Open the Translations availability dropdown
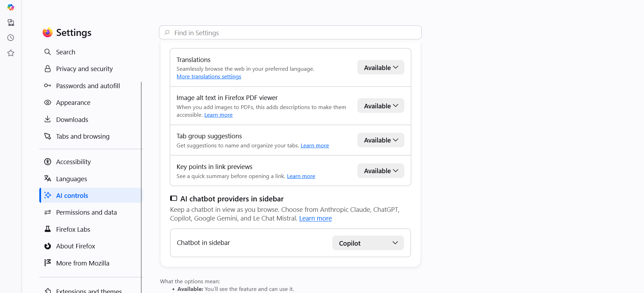 pos(381,68)
